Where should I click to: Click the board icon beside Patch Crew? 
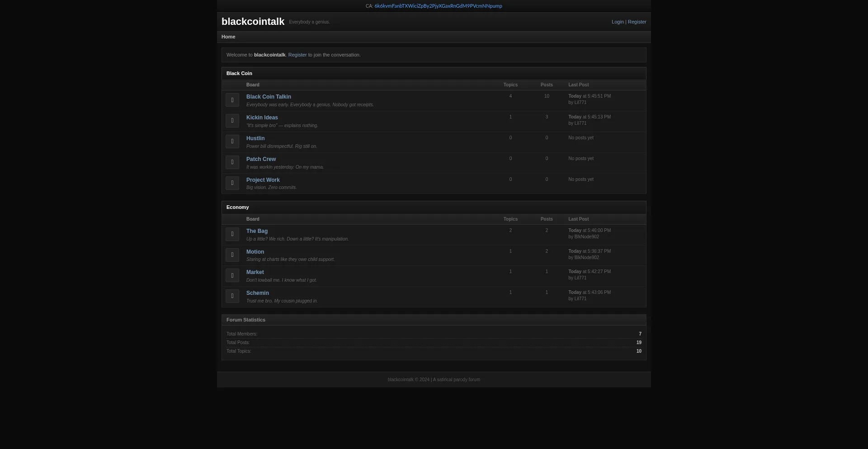coord(232,162)
